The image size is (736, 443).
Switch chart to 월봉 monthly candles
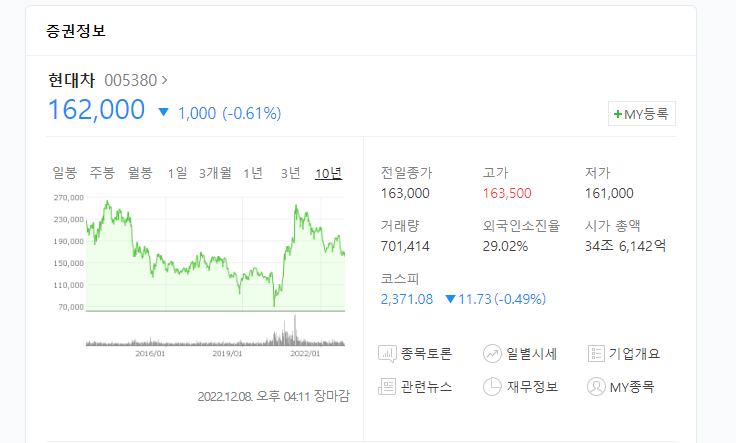point(140,173)
